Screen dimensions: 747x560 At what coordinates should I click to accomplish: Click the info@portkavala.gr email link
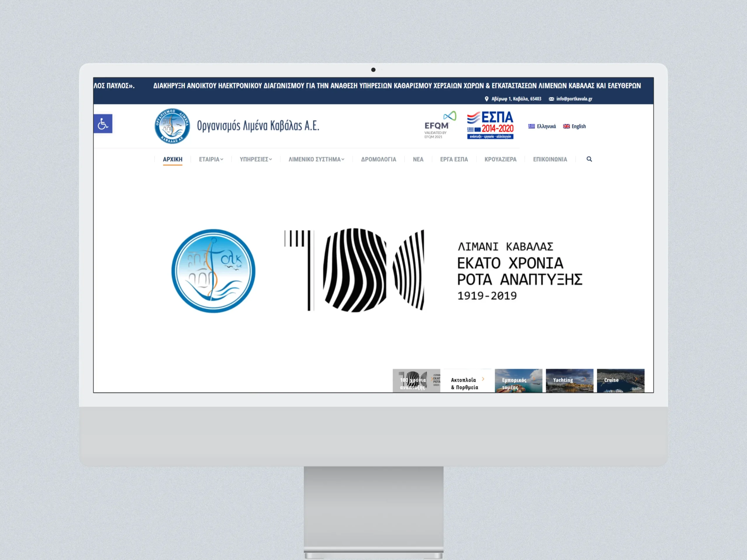[574, 99]
